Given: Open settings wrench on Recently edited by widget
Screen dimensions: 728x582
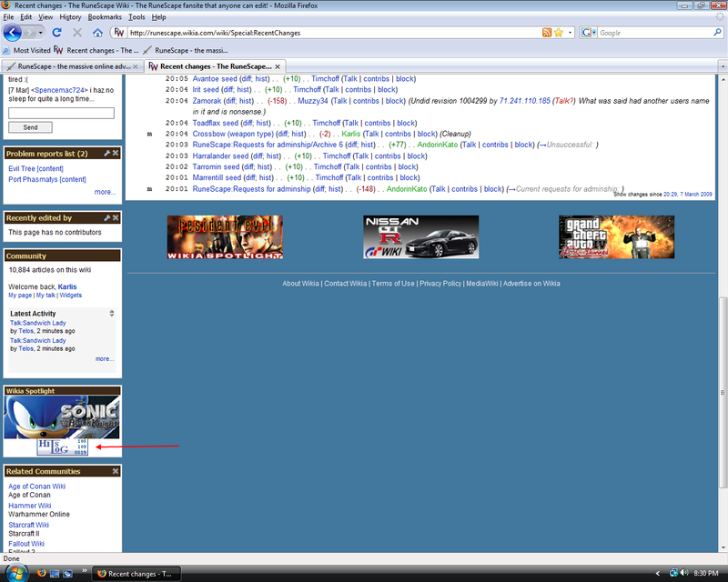Looking at the screenshot, I should pos(106,218).
